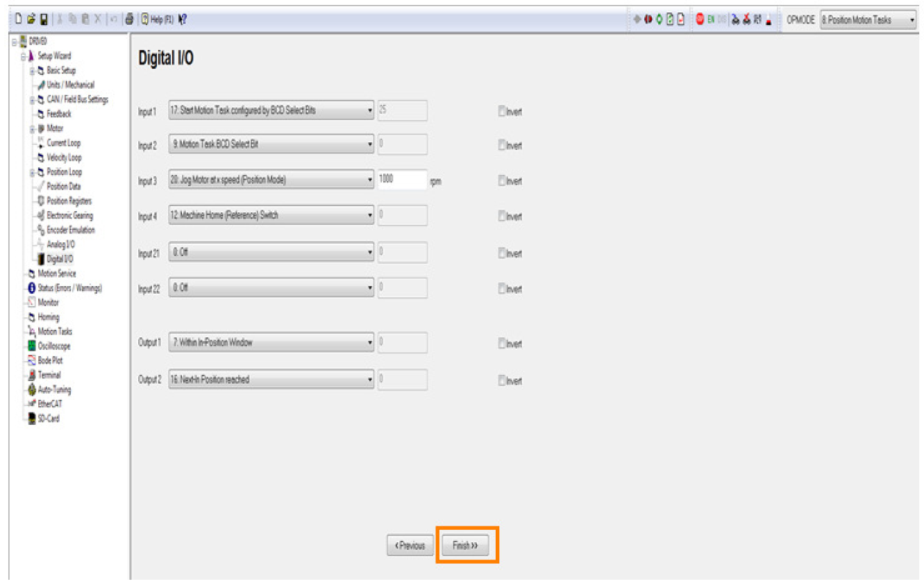Toggle Invert checkbox for Input 1
Screen dimensions: 924x586
tap(501, 111)
